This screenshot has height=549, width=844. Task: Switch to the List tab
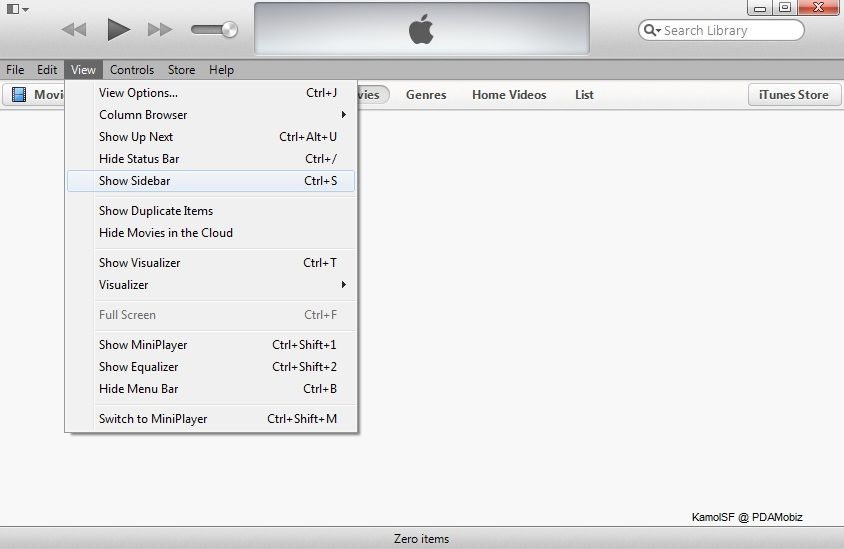point(584,95)
